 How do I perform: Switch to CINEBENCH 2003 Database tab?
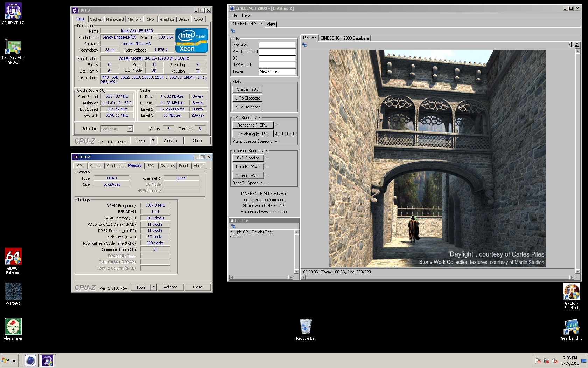tap(345, 38)
